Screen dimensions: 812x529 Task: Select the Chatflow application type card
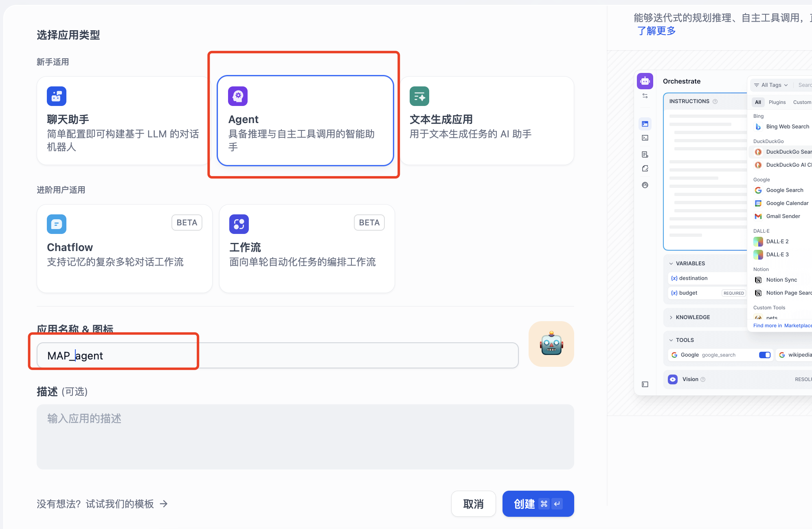click(124, 249)
